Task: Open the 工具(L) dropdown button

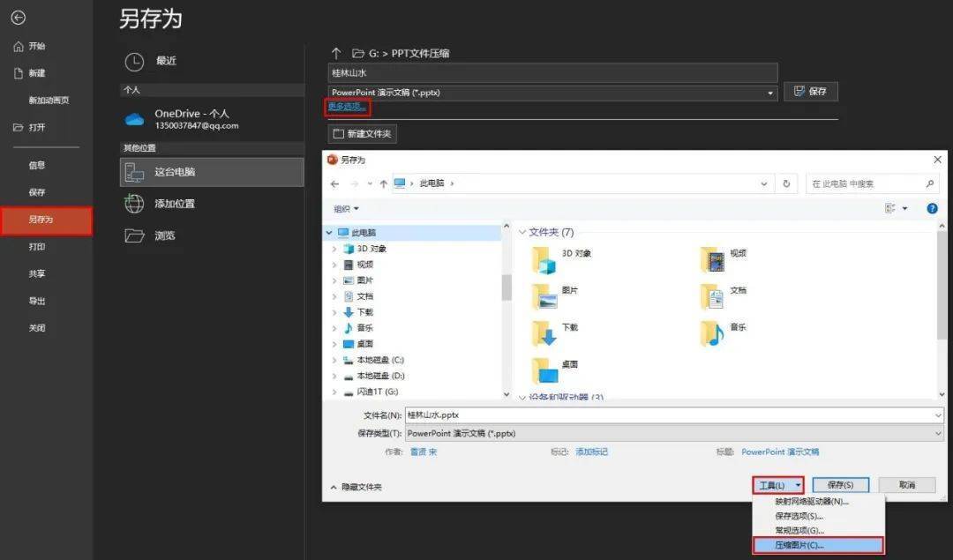Action: tap(778, 485)
